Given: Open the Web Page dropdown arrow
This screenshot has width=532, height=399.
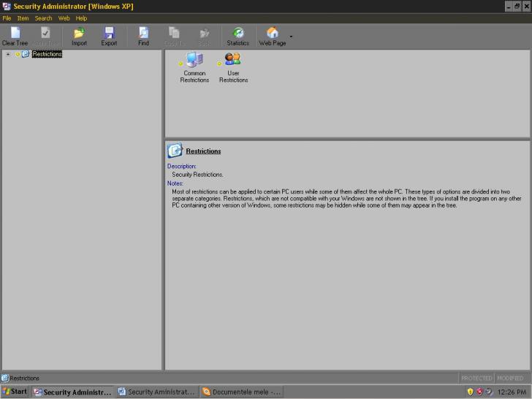Looking at the screenshot, I should pyautogui.click(x=291, y=37).
